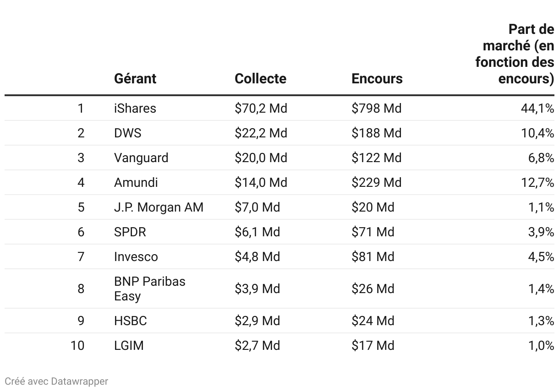Select the J.P. Morgan AM cell
The width and height of the screenshot is (559, 392).
point(159,207)
